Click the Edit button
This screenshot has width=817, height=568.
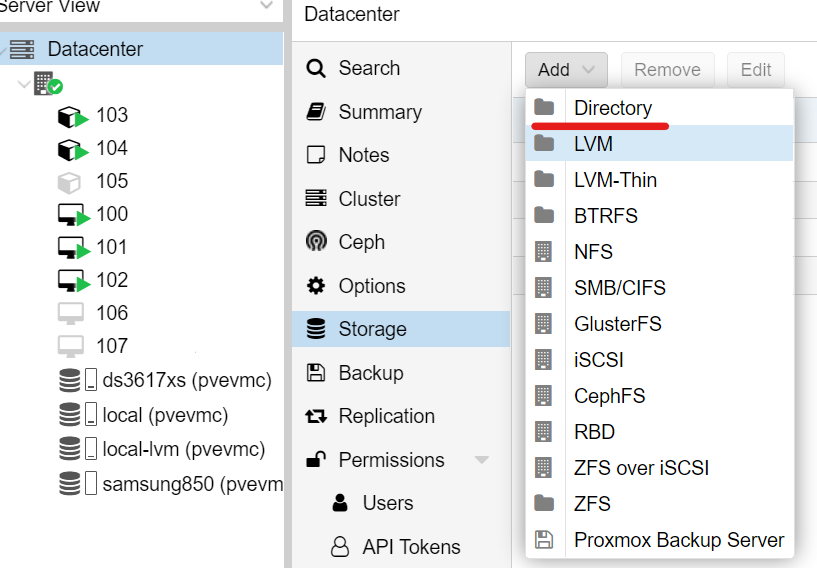756,70
